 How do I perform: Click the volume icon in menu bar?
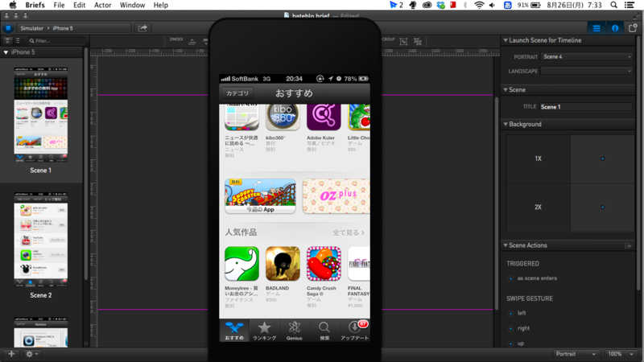(x=492, y=5)
